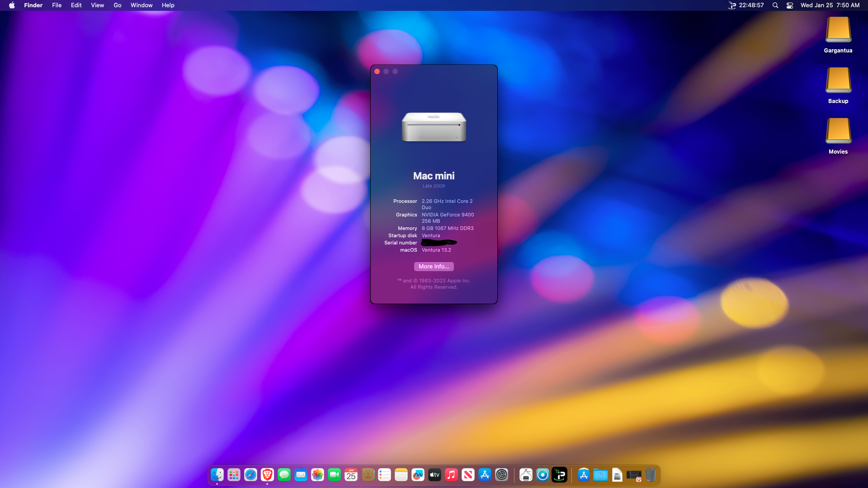Click the Mac mini title text
Image resolution: width=868 pixels, height=488 pixels.
[434, 176]
